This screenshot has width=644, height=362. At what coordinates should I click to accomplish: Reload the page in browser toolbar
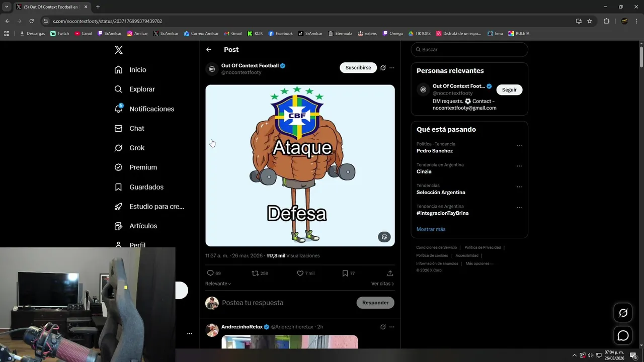pos(31,21)
